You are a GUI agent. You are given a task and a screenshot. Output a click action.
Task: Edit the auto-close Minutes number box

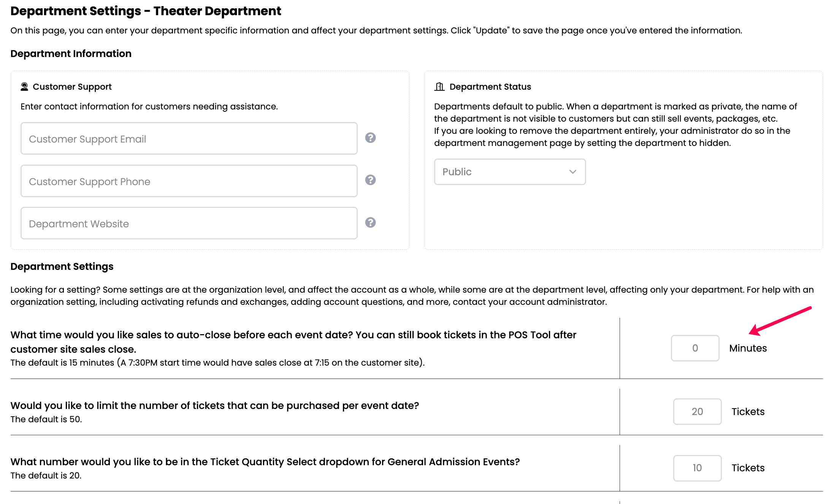(x=695, y=348)
